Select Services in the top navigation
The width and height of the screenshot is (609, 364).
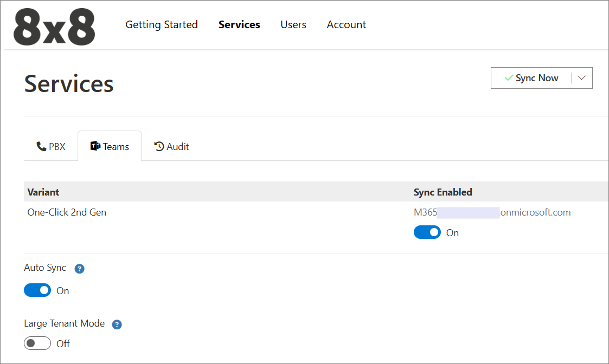239,24
